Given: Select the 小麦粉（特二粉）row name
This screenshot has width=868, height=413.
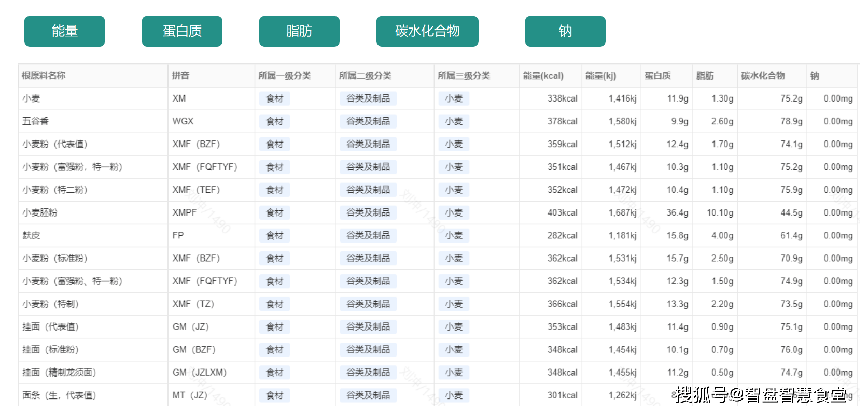Looking at the screenshot, I should (55, 190).
